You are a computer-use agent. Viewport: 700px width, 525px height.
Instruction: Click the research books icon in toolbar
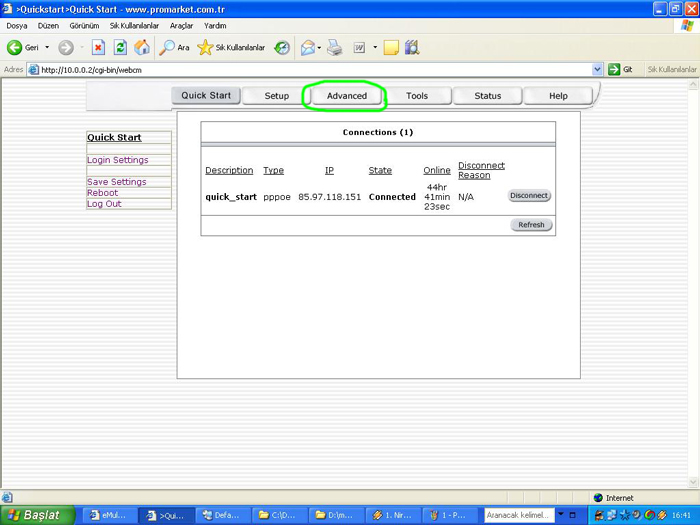click(412, 47)
